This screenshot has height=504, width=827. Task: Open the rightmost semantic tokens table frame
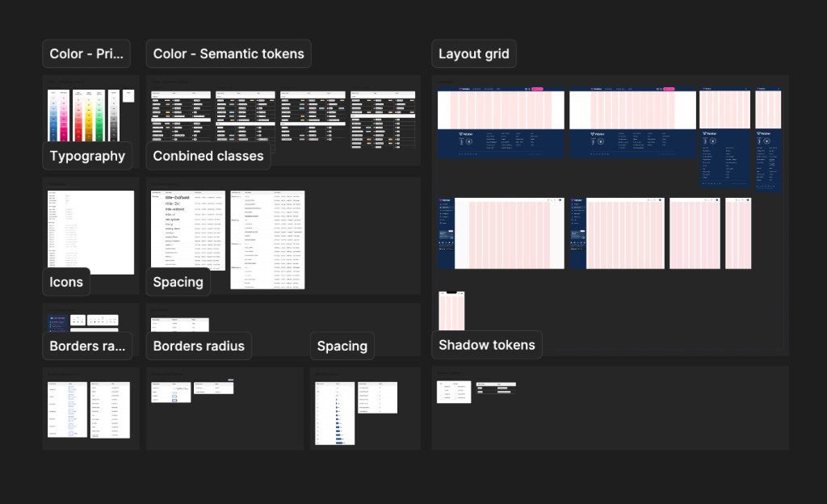(383, 120)
